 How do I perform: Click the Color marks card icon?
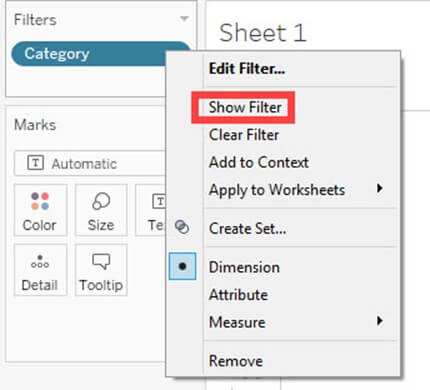pyautogui.click(x=40, y=201)
